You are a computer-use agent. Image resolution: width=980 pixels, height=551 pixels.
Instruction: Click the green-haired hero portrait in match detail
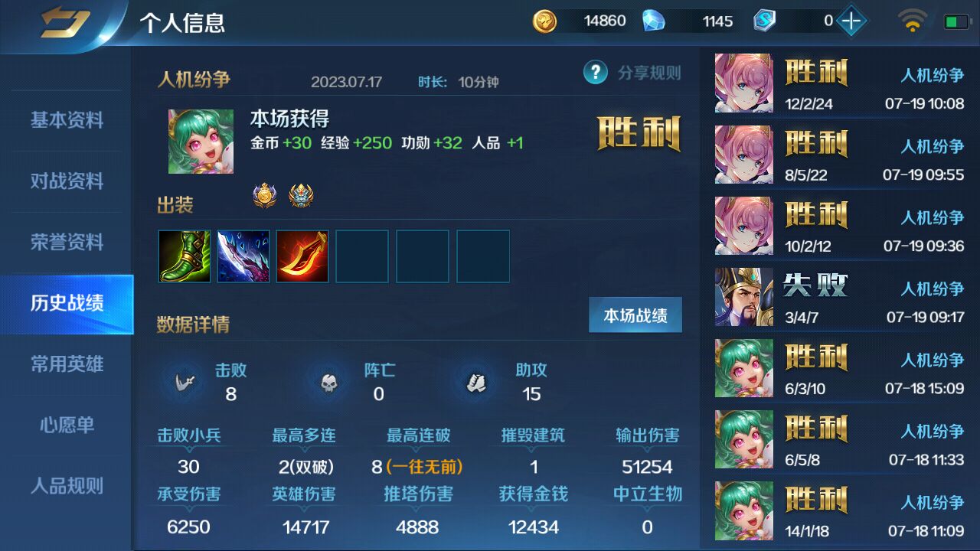(201, 141)
